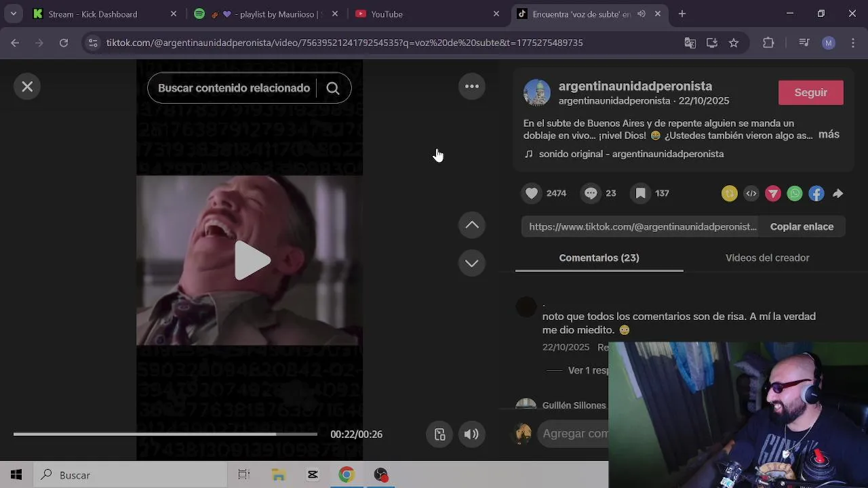868x488 pixels.
Task: Click the red send-to-friends icon
Action: coord(773,194)
